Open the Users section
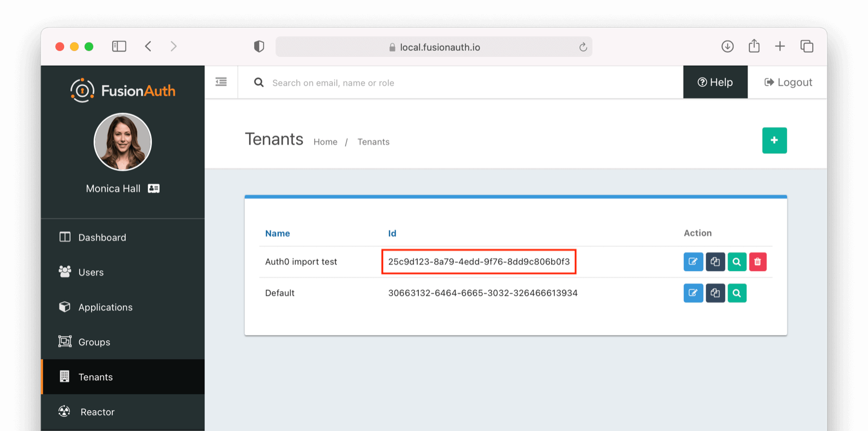This screenshot has width=868, height=431. pyautogui.click(x=123, y=272)
